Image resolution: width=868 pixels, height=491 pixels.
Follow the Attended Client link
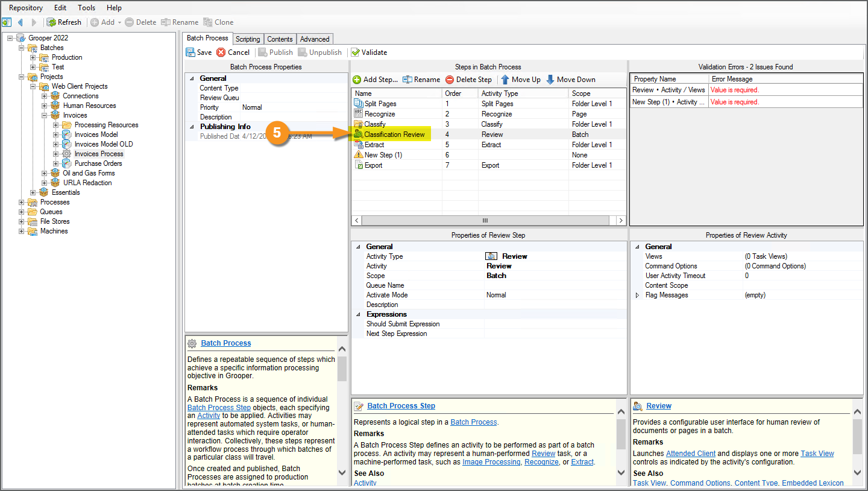point(690,454)
